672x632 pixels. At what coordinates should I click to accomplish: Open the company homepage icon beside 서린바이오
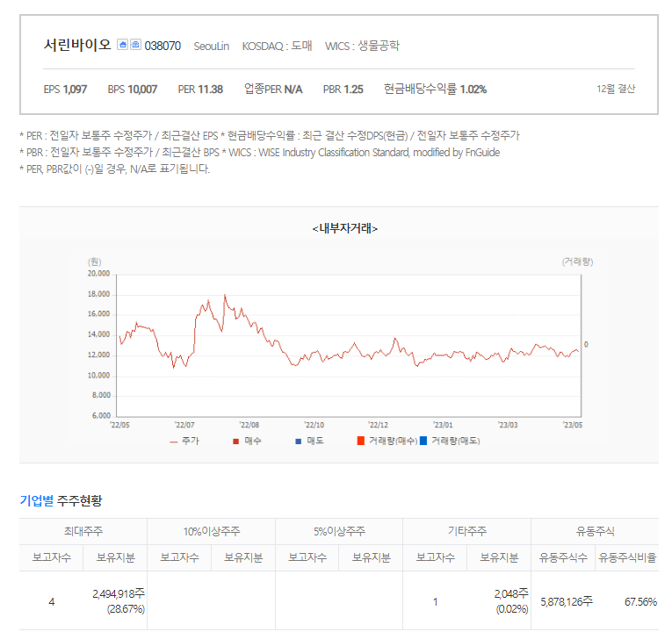(x=123, y=45)
